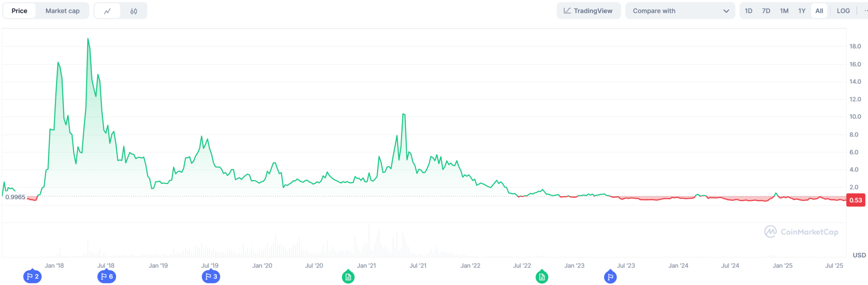Open the TradingView chart

pyautogui.click(x=588, y=11)
